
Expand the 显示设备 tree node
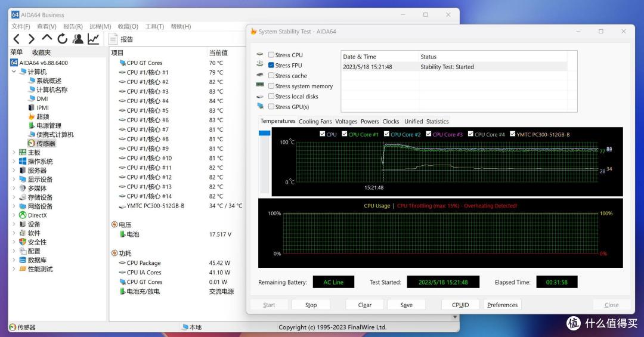coord(14,179)
